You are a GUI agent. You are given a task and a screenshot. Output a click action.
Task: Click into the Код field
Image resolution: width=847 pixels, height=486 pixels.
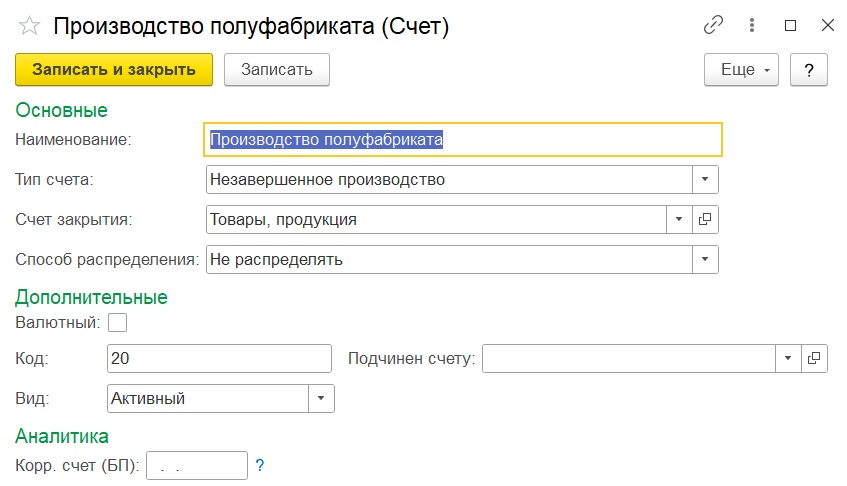click(219, 358)
